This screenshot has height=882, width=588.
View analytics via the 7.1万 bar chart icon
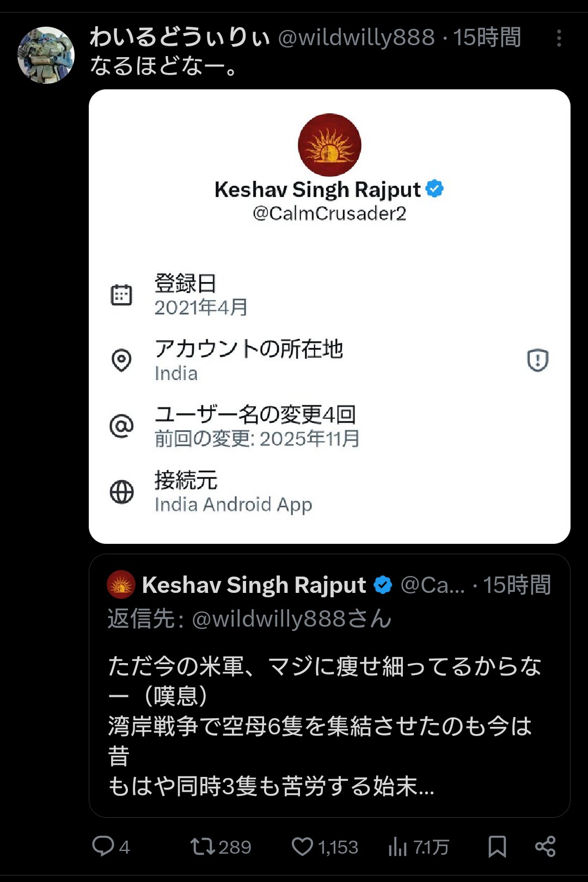click(x=397, y=847)
